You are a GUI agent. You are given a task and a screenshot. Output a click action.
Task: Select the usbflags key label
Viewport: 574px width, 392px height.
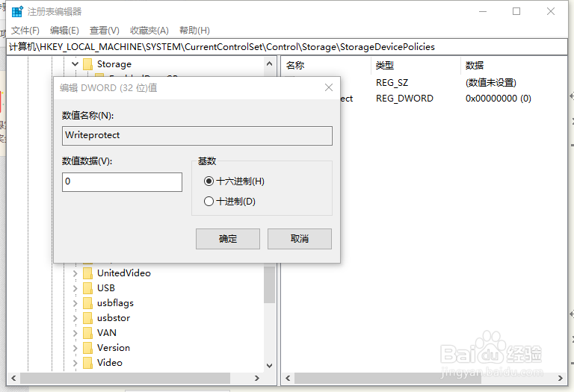[115, 303]
